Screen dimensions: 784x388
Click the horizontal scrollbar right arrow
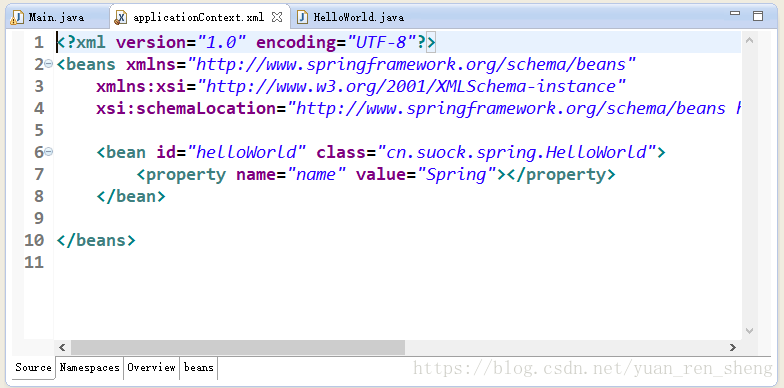(x=732, y=348)
